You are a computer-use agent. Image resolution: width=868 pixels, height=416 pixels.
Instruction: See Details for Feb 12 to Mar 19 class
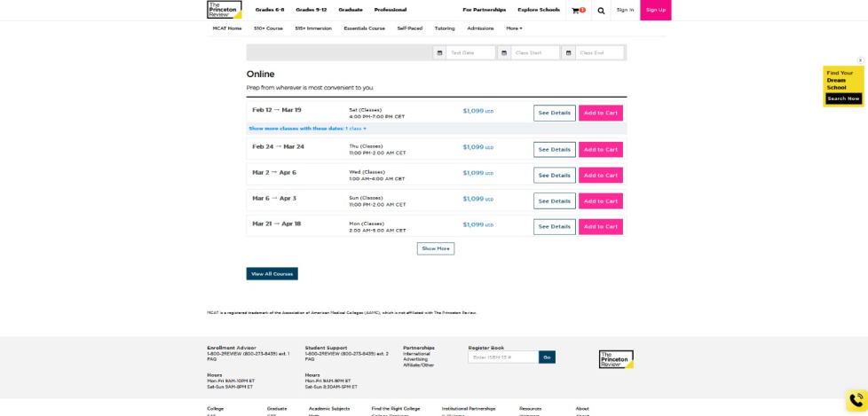(554, 113)
